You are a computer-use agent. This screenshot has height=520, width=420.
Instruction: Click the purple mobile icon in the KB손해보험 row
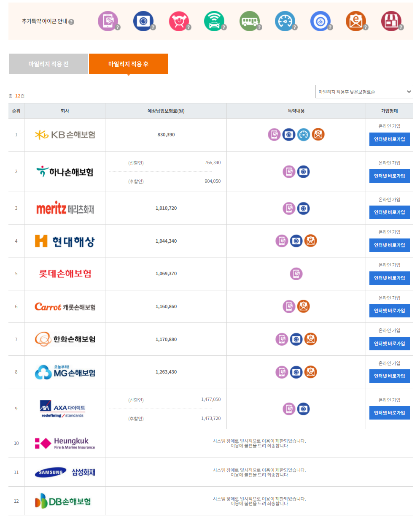pyautogui.click(x=274, y=135)
